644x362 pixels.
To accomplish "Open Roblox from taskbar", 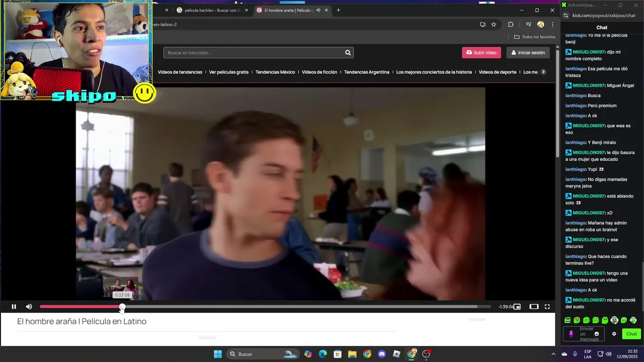I will pos(396,354).
